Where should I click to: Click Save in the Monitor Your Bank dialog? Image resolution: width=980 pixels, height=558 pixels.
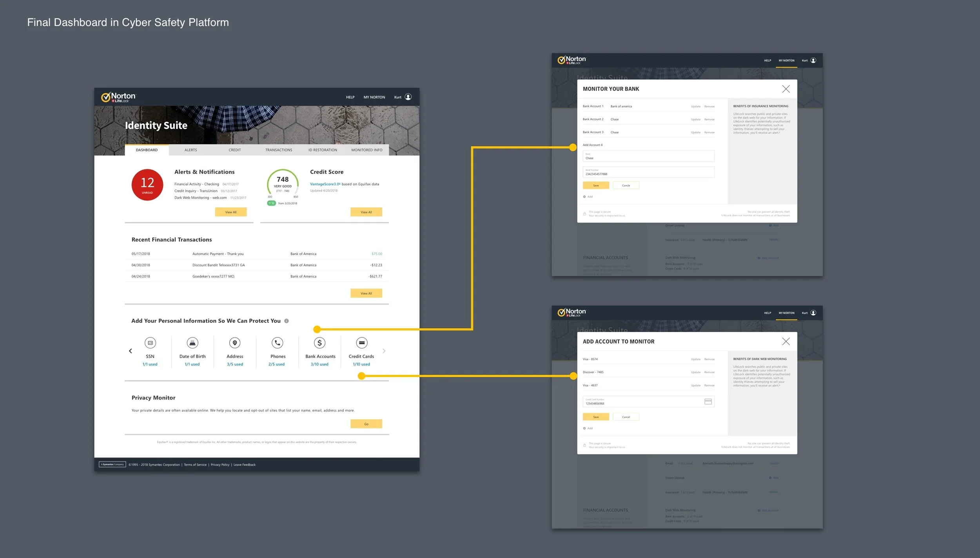point(596,185)
